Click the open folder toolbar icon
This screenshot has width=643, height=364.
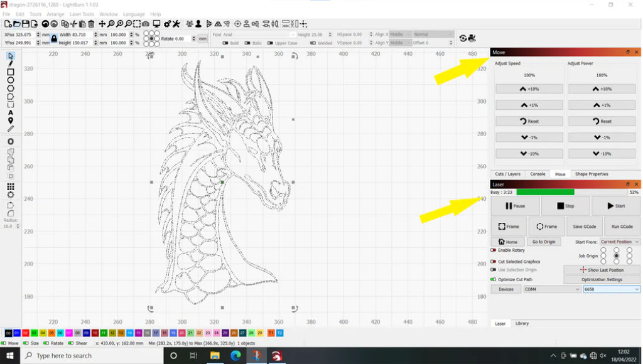point(16,24)
